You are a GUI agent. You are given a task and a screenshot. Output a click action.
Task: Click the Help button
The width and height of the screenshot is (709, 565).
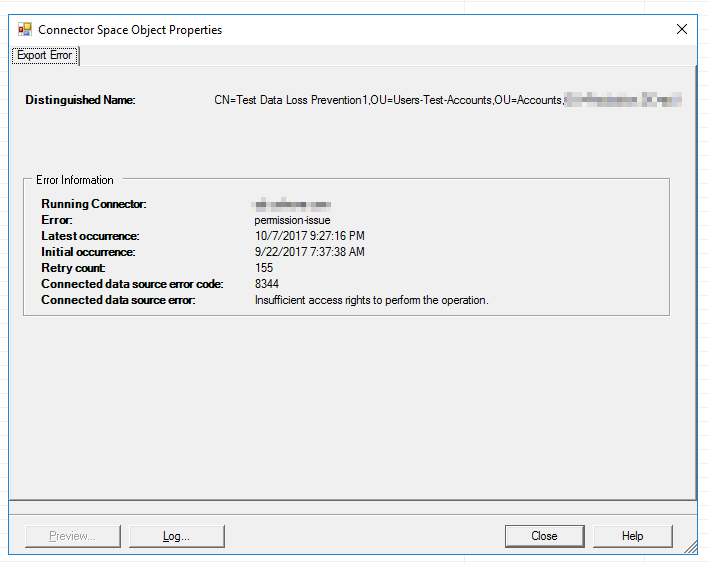[632, 536]
